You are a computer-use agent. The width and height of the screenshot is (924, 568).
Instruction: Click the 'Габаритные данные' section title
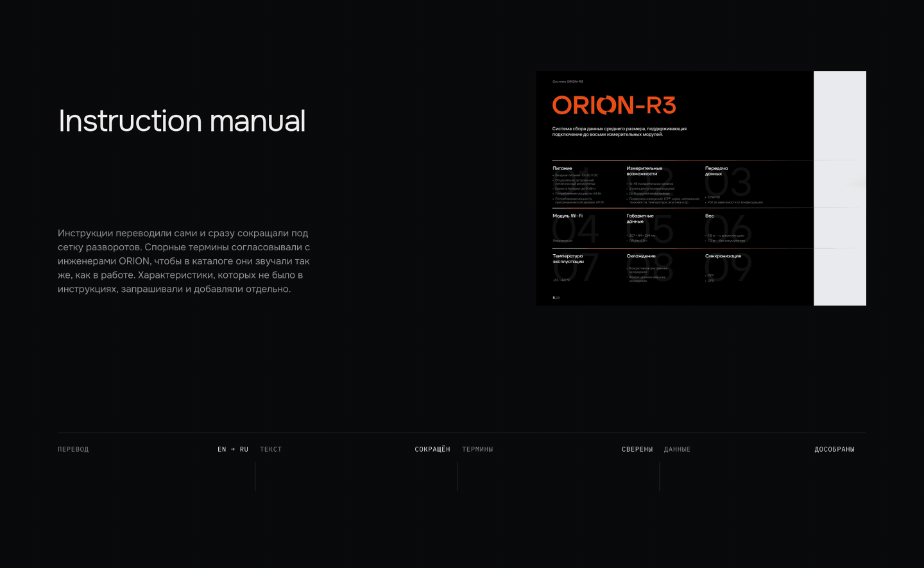click(x=640, y=218)
